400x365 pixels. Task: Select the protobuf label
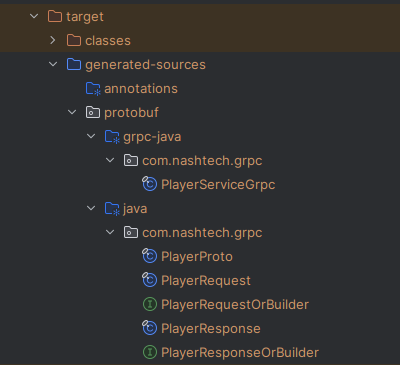(131, 113)
